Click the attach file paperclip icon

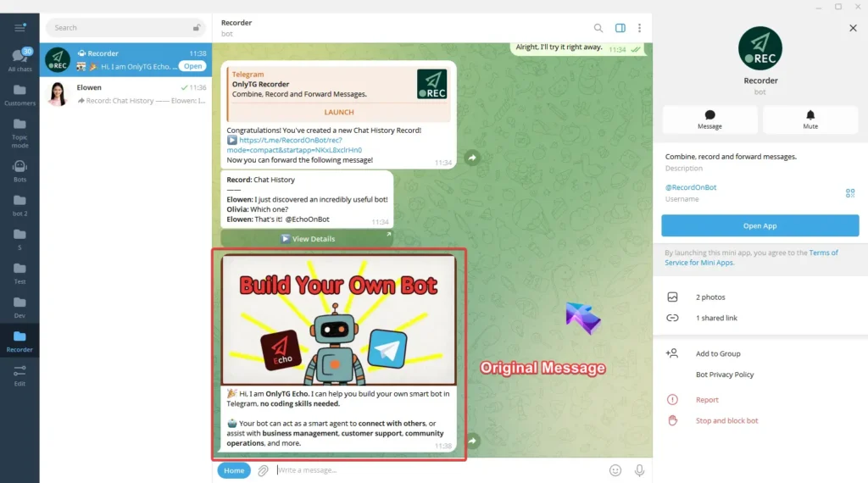(264, 470)
